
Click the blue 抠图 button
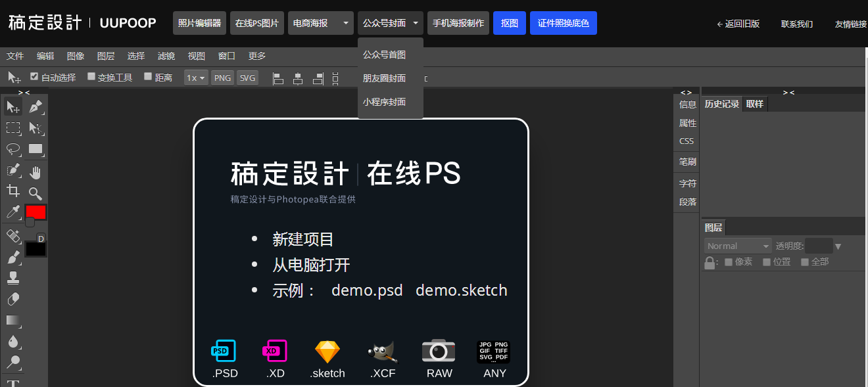pyautogui.click(x=510, y=23)
